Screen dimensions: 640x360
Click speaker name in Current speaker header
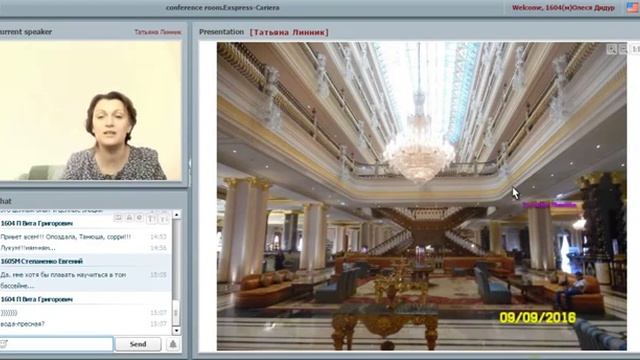(158, 32)
